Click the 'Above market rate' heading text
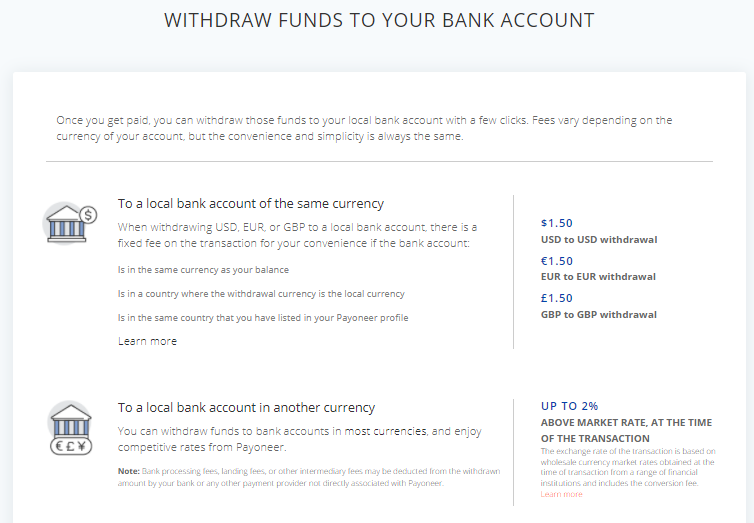This screenshot has height=523, width=754. click(x=627, y=431)
